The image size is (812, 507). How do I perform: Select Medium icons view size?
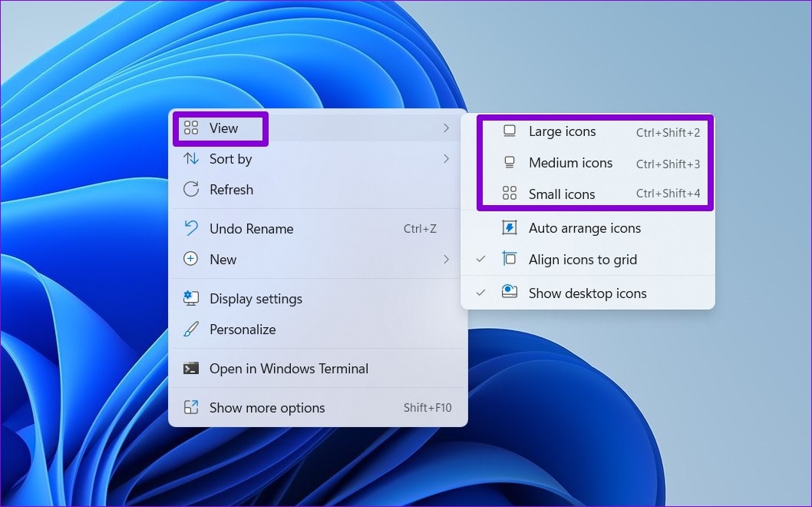click(x=588, y=163)
